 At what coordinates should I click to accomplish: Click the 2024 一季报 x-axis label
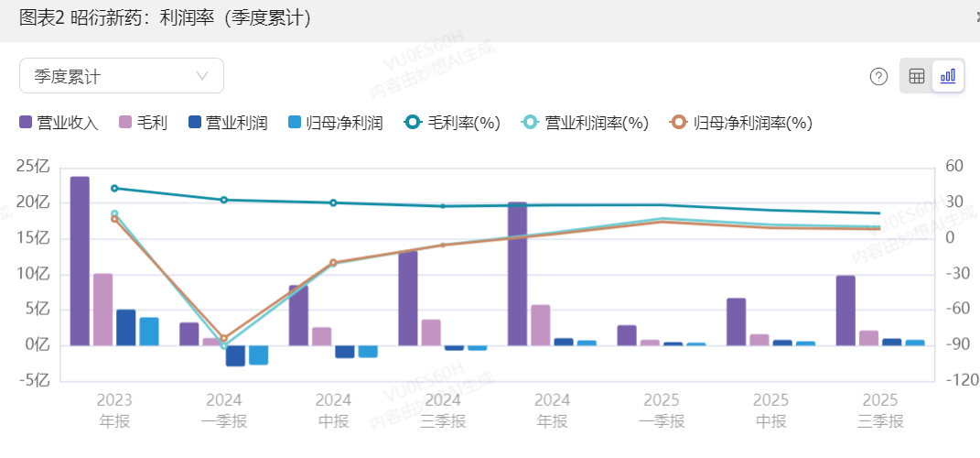click(x=224, y=410)
